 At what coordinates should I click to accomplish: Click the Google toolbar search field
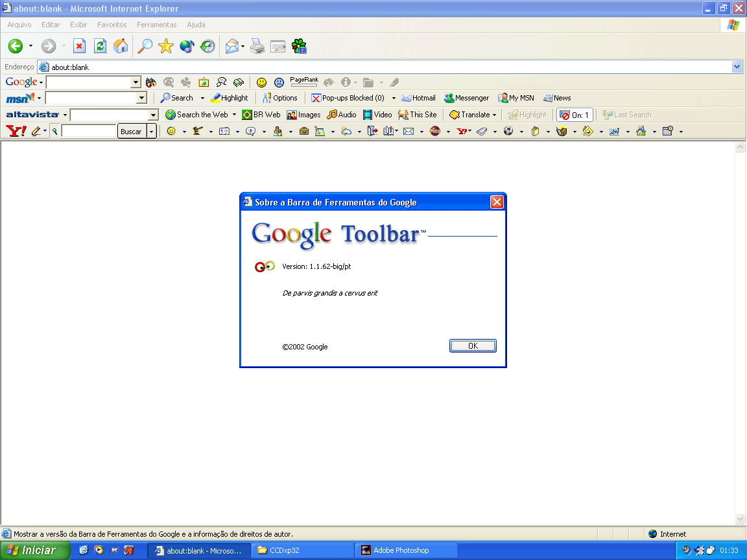coord(89,82)
